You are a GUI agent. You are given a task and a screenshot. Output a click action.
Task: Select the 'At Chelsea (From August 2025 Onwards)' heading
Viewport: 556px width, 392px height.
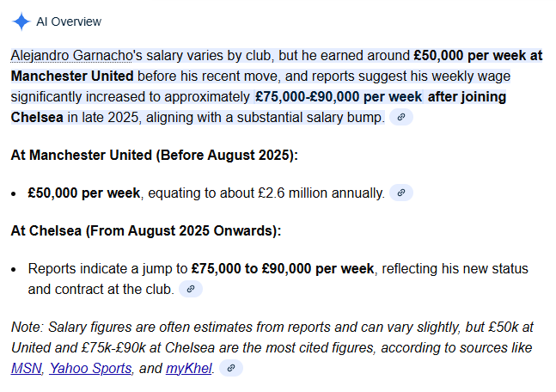[146, 230]
